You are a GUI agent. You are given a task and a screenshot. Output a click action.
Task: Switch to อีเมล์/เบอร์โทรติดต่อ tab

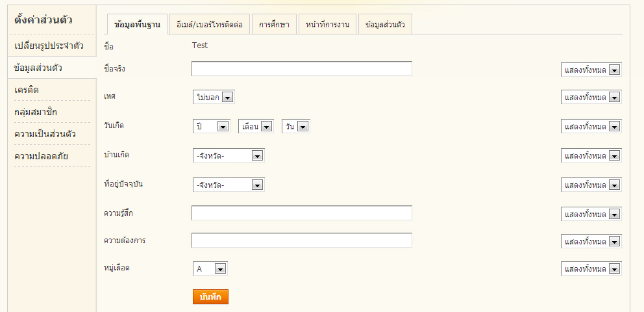coord(208,25)
